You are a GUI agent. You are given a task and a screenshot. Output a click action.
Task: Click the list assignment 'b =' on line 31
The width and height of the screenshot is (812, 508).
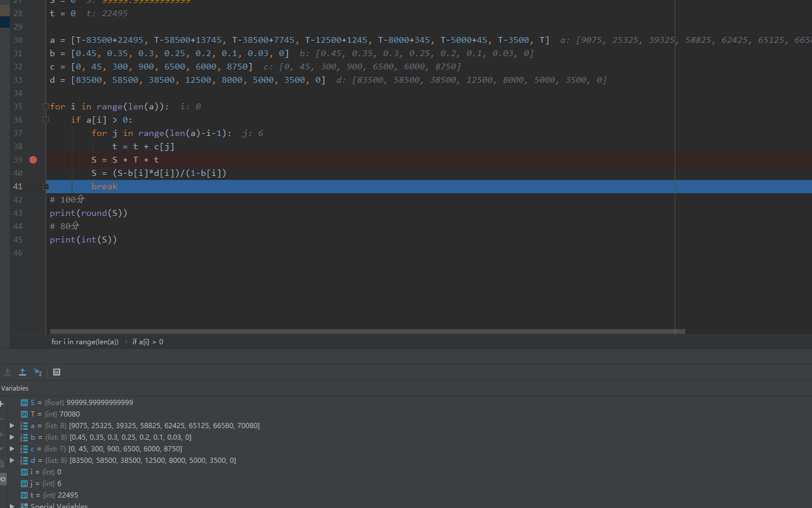(x=170, y=53)
